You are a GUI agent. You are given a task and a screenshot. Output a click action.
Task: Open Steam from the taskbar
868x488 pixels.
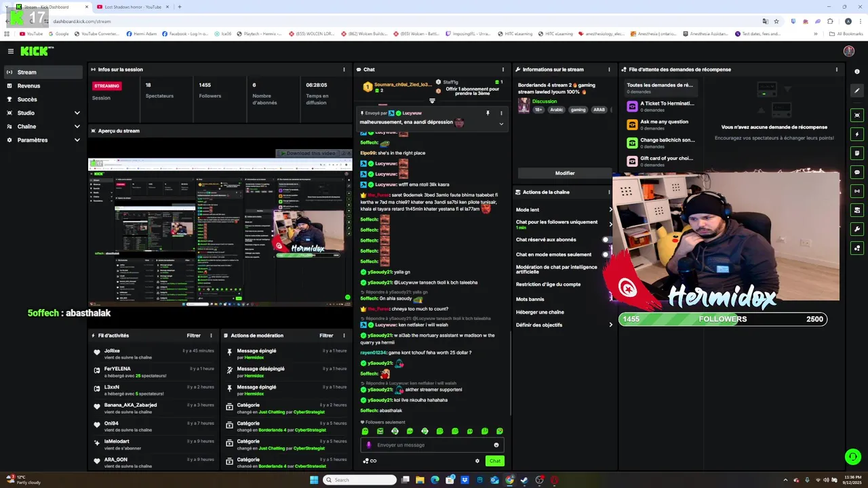(524, 480)
